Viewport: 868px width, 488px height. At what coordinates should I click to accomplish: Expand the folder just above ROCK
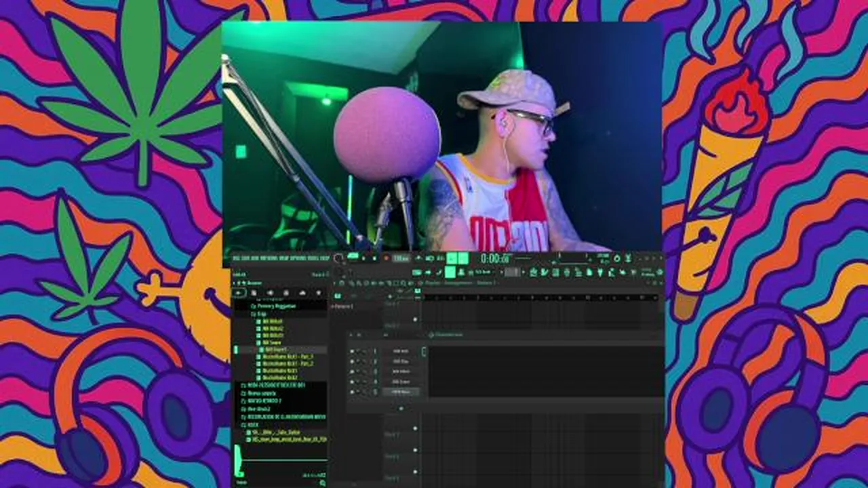tap(283, 417)
